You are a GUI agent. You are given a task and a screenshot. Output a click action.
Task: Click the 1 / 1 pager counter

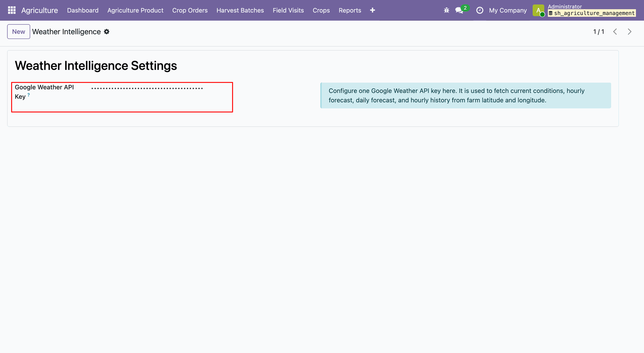coord(599,32)
